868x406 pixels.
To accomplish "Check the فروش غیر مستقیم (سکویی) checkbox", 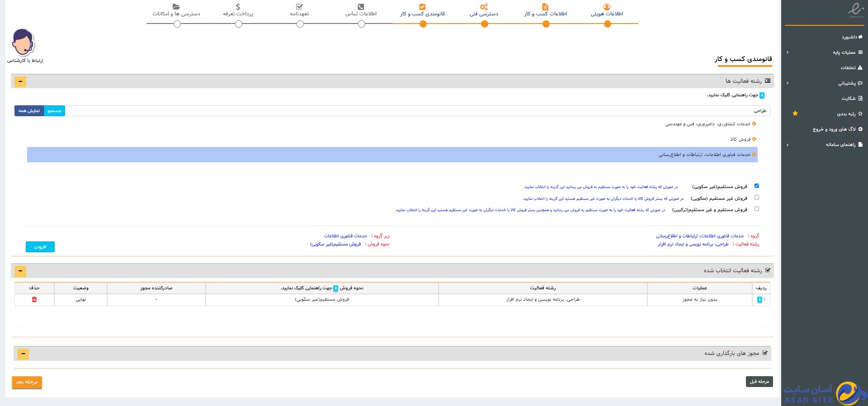I will [x=756, y=198].
